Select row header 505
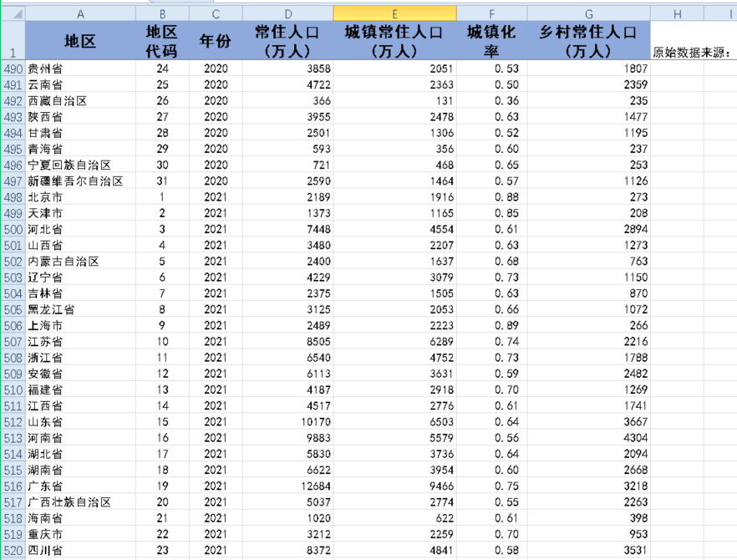The width and height of the screenshot is (737, 560). coord(13,309)
